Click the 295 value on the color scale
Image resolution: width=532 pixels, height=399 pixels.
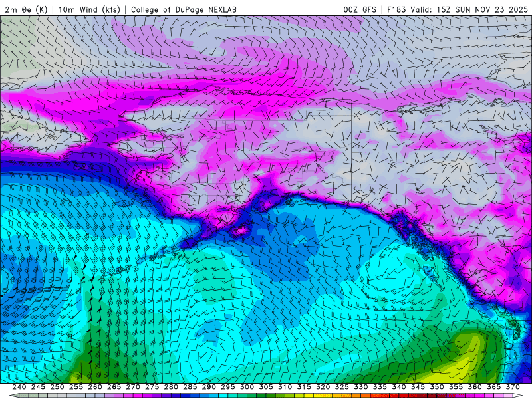228,387
